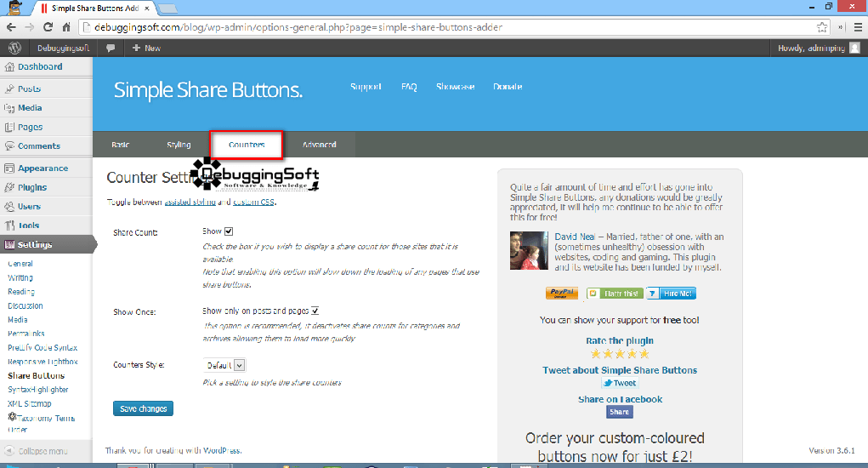
Task: Click the Settings menu heading
Action: (x=46, y=244)
